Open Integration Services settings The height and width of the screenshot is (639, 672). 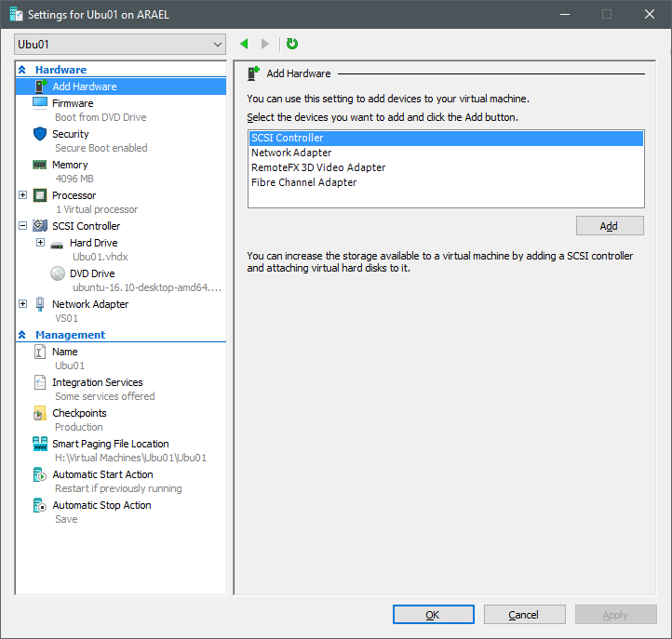point(98,382)
